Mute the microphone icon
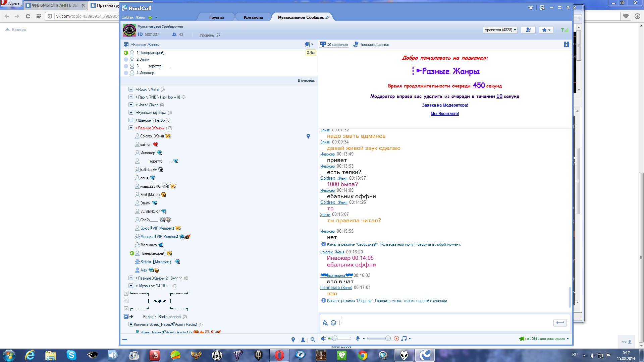Viewport: 644px width, 362px height. [358, 339]
